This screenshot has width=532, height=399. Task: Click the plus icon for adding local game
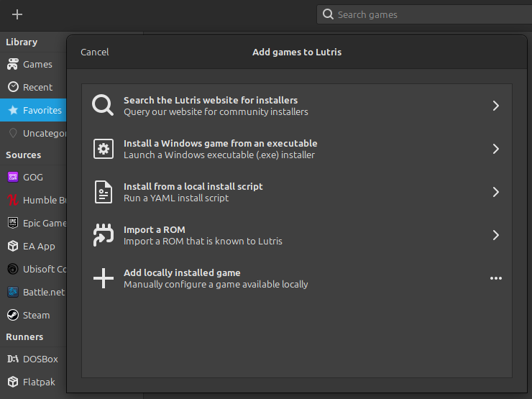tap(104, 278)
